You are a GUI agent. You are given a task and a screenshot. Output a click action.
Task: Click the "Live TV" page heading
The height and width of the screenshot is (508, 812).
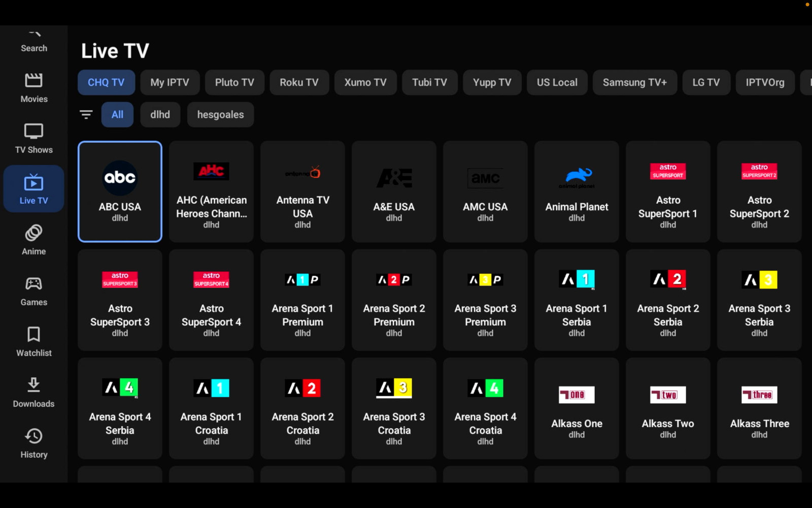coord(115,51)
